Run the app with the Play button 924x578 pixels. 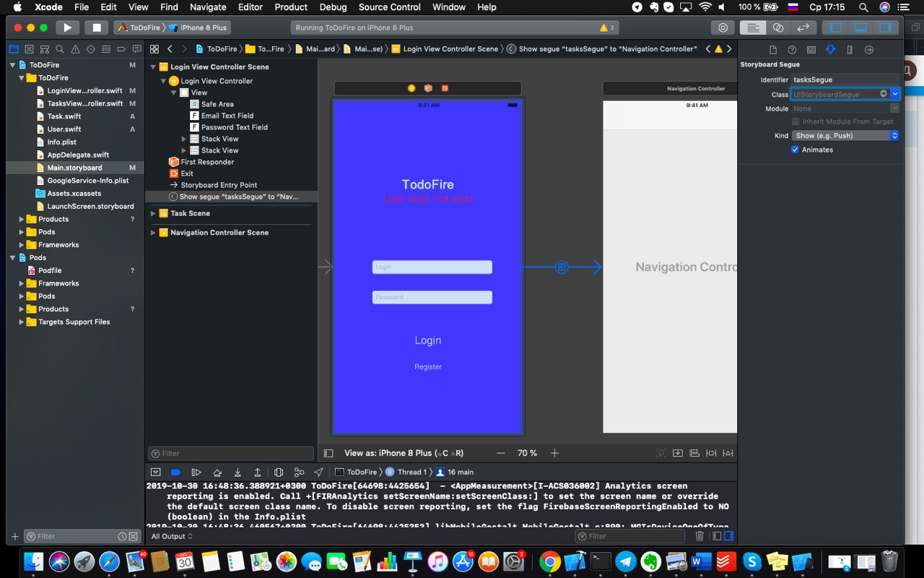pyautogui.click(x=67, y=27)
